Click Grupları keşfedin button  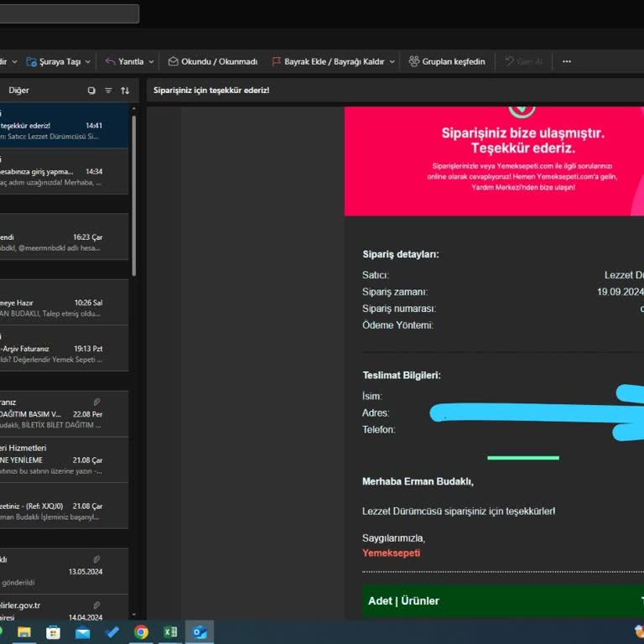(447, 61)
